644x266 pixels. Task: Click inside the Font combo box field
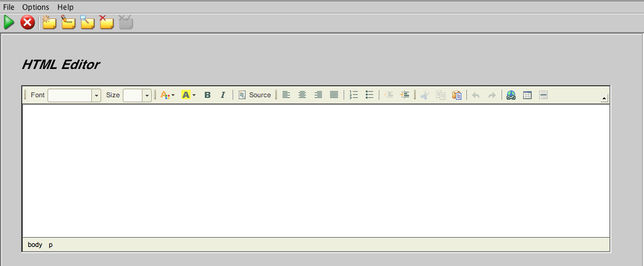click(70, 95)
